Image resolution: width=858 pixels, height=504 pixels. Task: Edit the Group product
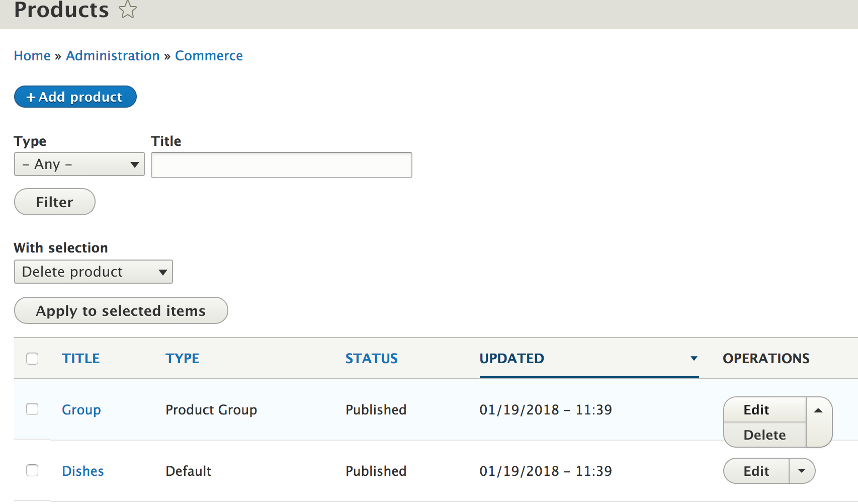click(x=756, y=409)
